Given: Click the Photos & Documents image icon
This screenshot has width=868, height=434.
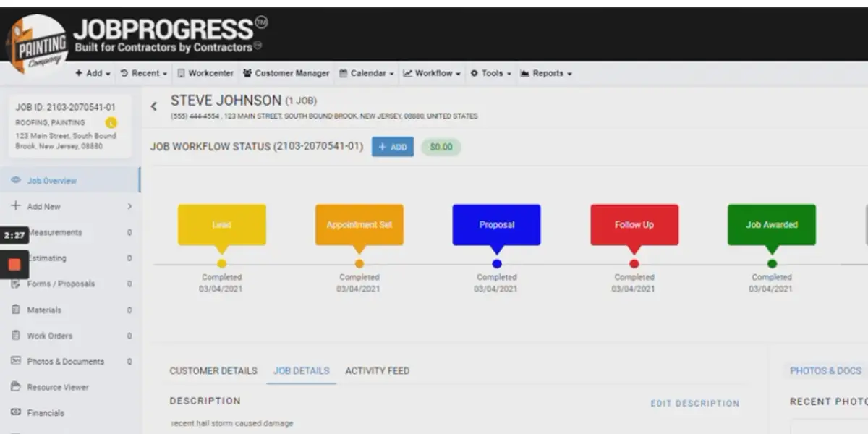Looking at the screenshot, I should (16, 361).
